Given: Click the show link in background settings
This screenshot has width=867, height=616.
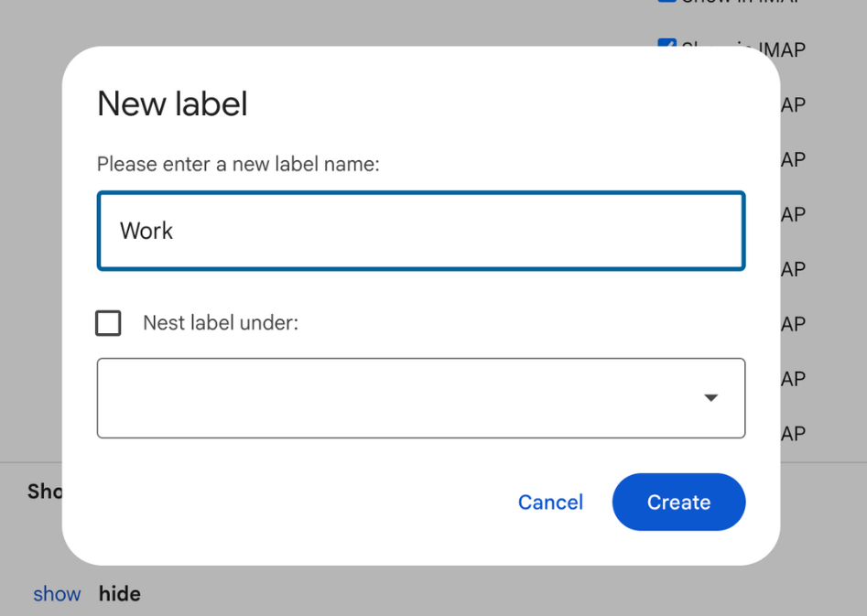Looking at the screenshot, I should coord(57,594).
